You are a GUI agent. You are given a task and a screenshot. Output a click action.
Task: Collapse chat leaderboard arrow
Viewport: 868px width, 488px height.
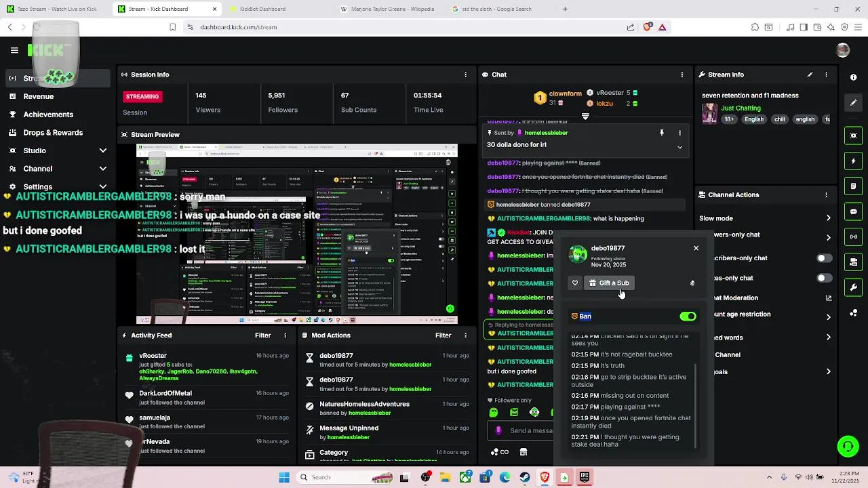coord(585,117)
